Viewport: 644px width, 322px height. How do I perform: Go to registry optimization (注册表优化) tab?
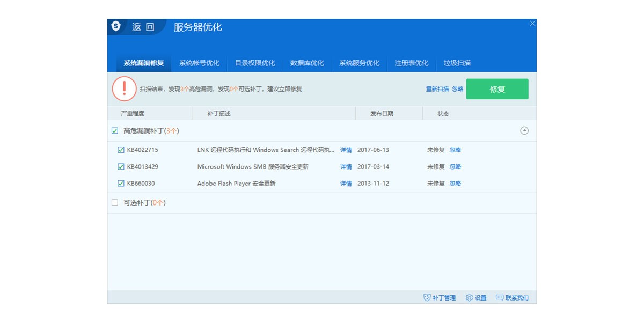(411, 63)
